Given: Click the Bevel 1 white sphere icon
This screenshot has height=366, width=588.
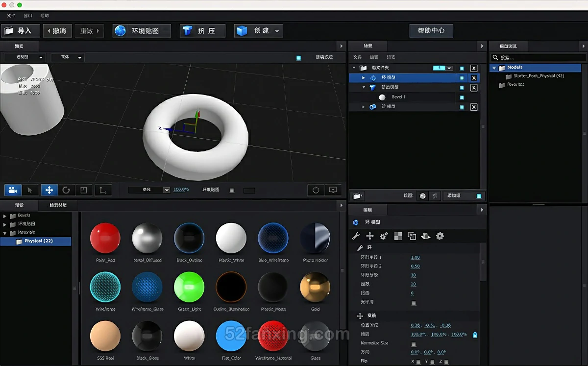Looking at the screenshot, I should (x=382, y=97).
